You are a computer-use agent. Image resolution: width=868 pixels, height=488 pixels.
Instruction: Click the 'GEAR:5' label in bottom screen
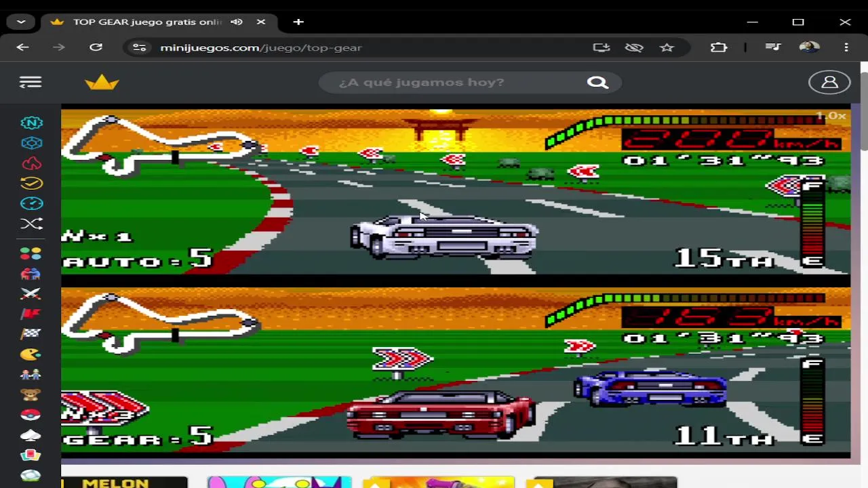pyautogui.click(x=138, y=436)
